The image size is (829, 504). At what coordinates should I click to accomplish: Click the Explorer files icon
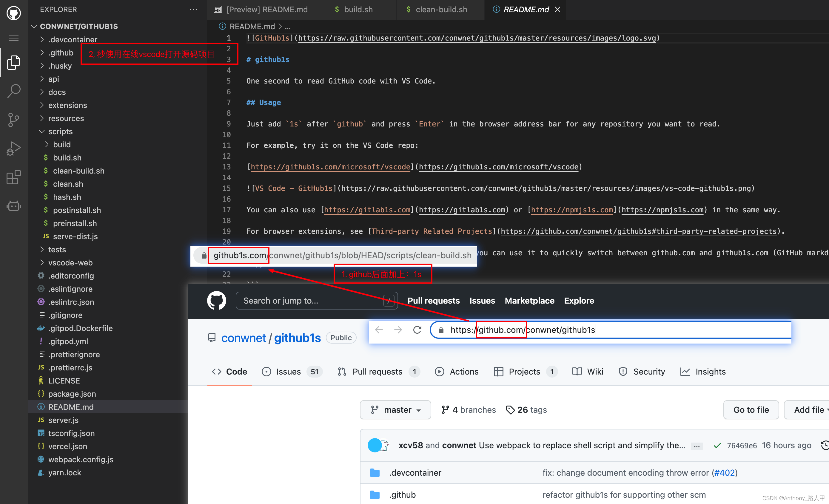[x=13, y=63]
